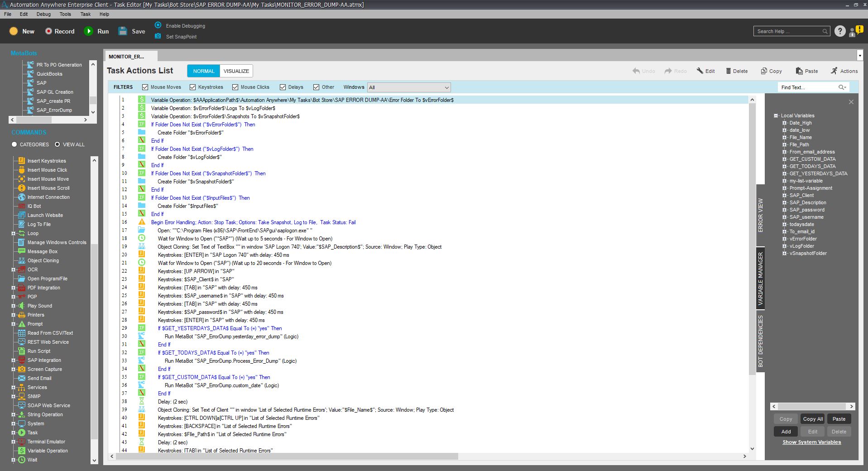The height and width of the screenshot is (471, 868).
Task: Click the red Record icon
Action: (48, 31)
